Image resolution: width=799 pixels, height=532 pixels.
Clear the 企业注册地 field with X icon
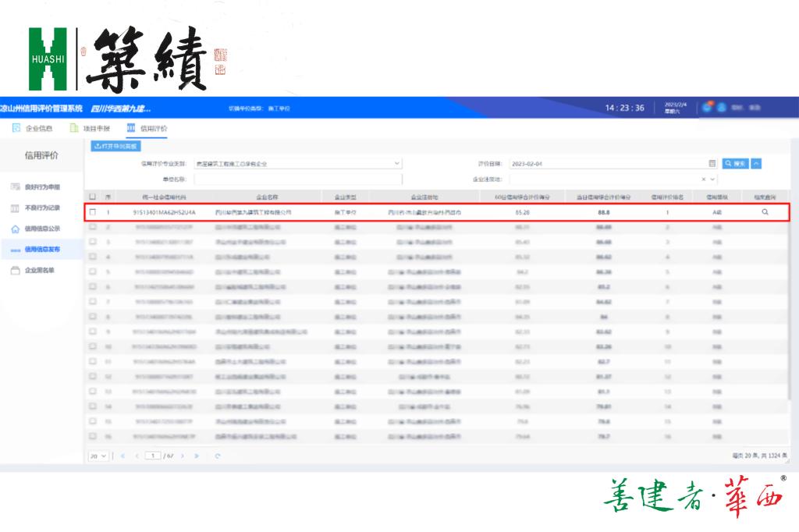click(702, 179)
